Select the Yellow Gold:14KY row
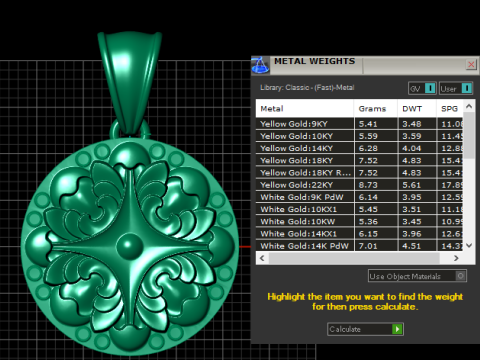The width and height of the screenshot is (480, 360). pos(359,148)
